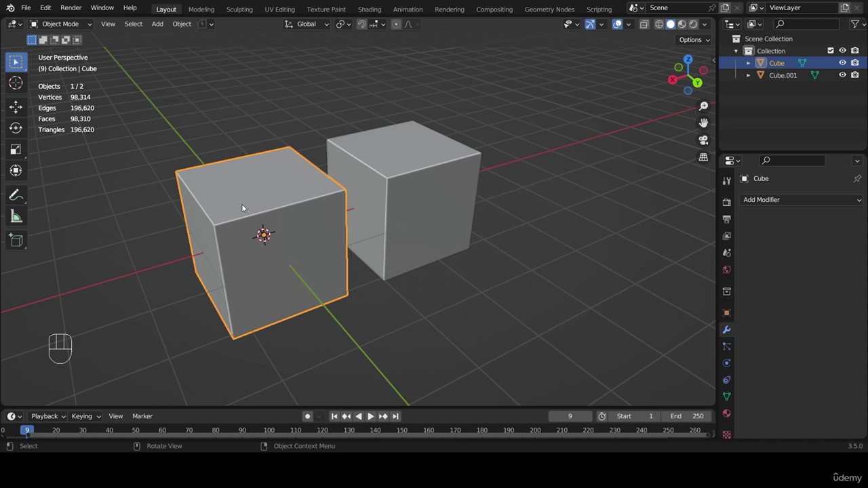Image resolution: width=868 pixels, height=488 pixels.
Task: Open the Render menu
Action: pyautogui.click(x=71, y=8)
